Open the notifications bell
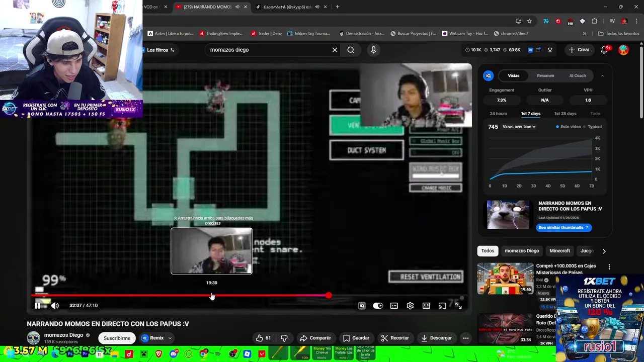644x362 pixels. click(605, 50)
